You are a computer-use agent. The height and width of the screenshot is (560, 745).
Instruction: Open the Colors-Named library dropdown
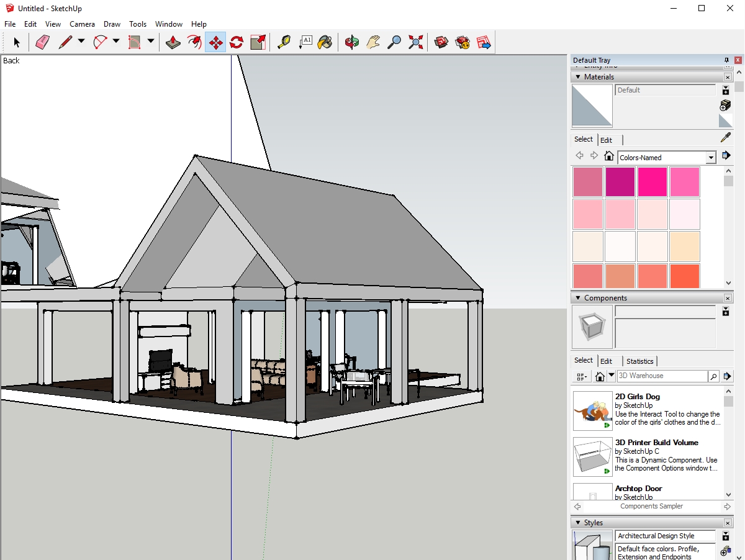coord(711,158)
